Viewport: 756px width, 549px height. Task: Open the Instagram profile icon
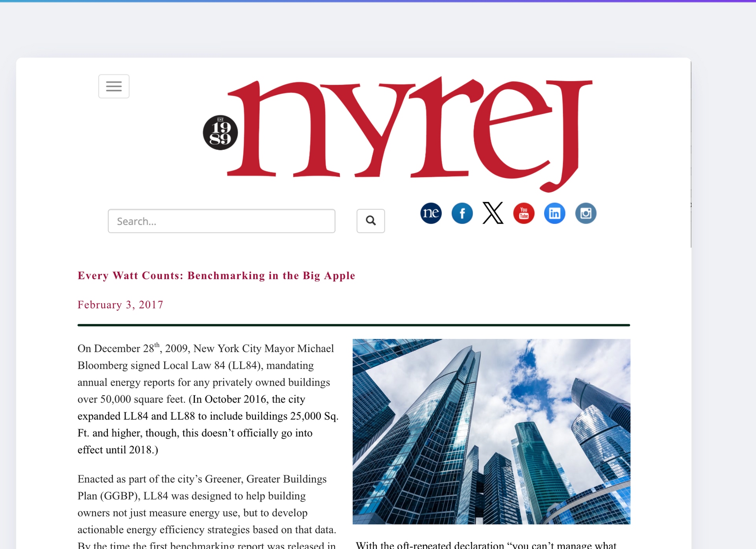pyautogui.click(x=586, y=213)
